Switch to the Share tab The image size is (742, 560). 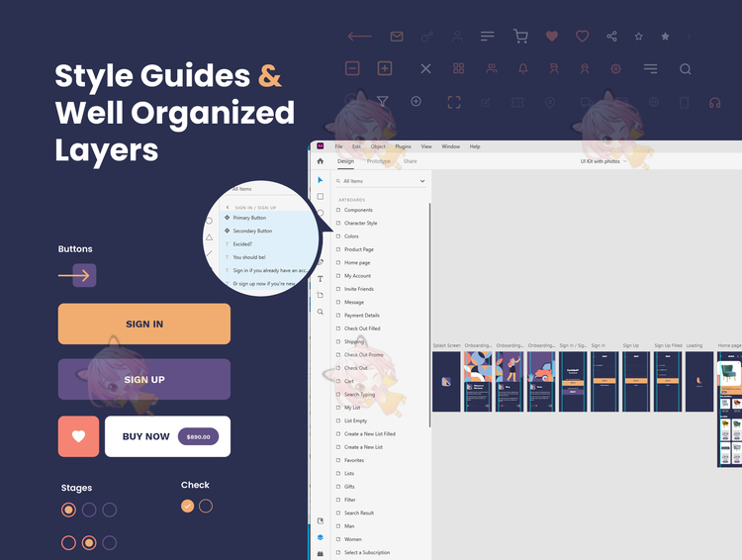[x=411, y=161]
